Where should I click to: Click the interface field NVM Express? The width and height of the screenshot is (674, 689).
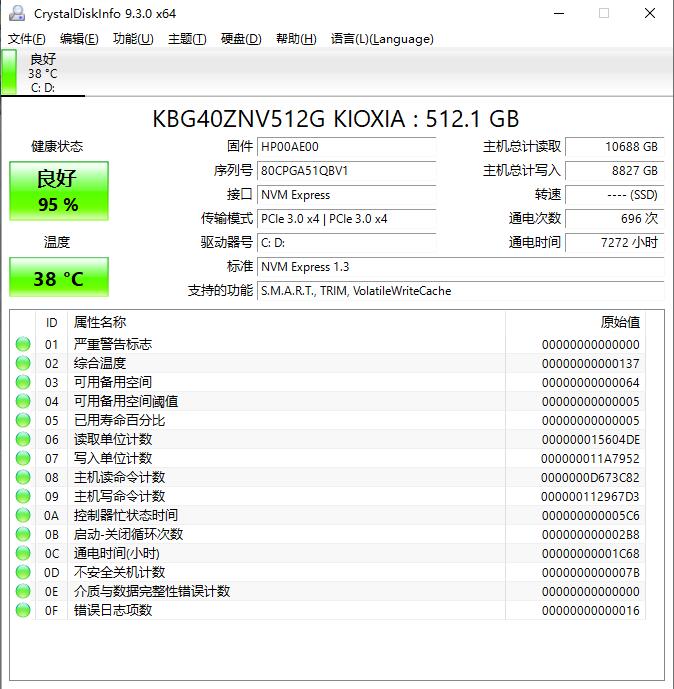[x=346, y=195]
